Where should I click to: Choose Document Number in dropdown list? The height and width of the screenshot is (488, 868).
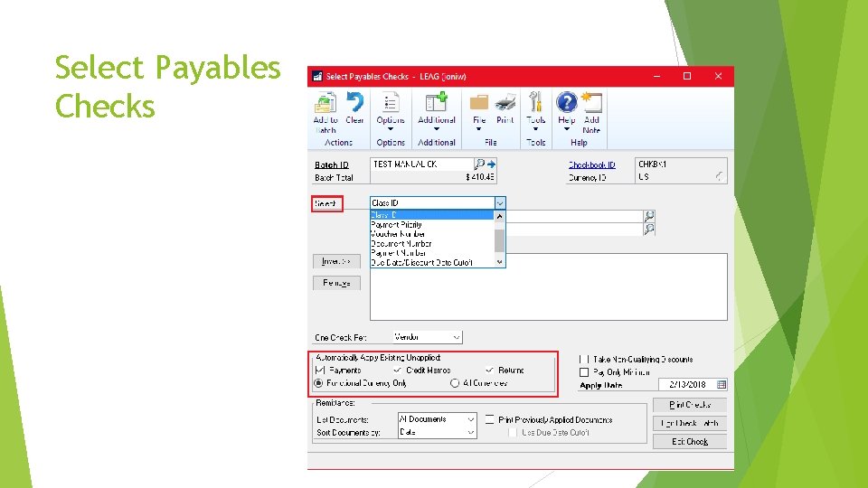pyautogui.click(x=432, y=243)
